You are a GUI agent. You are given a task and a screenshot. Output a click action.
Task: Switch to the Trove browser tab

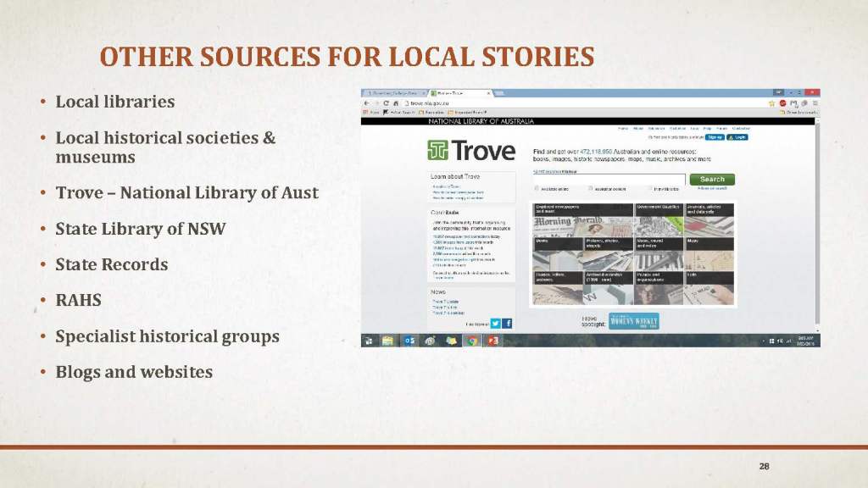point(458,91)
